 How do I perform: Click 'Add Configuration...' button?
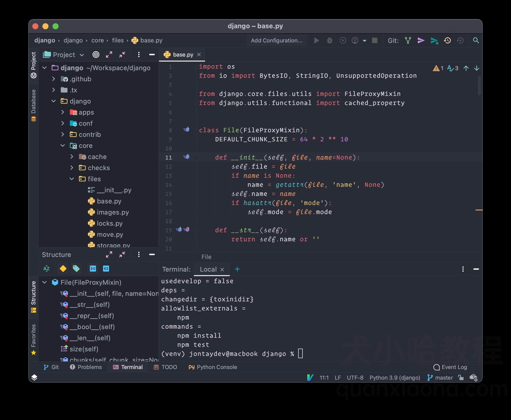(276, 40)
